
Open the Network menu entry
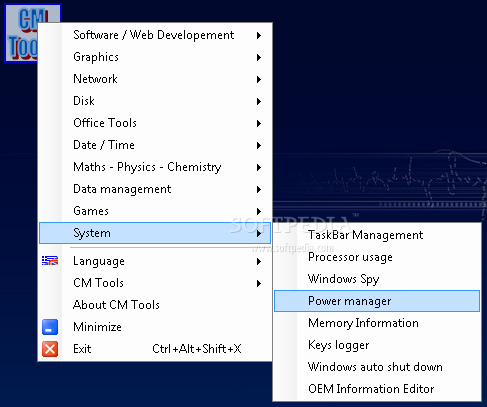coord(155,79)
